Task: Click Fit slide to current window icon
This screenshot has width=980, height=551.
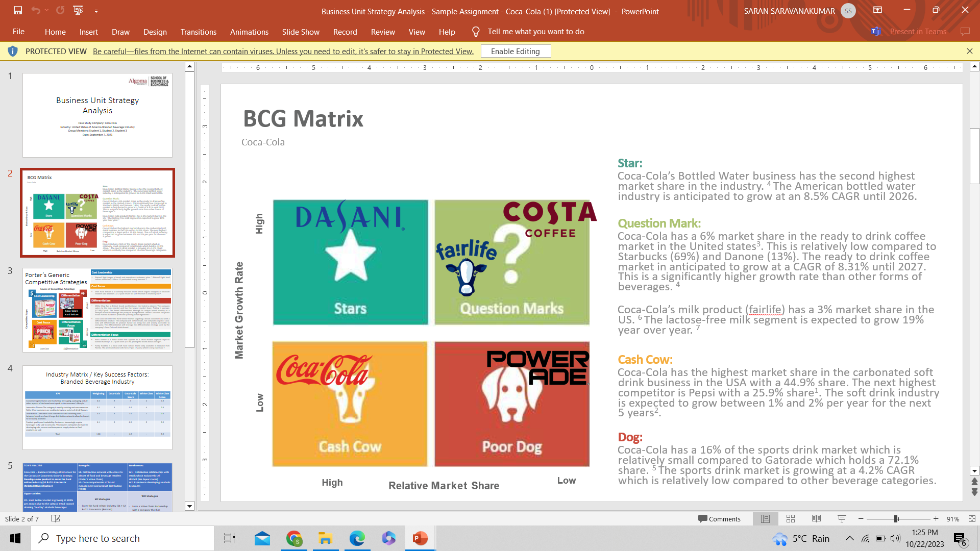Action: click(972, 519)
